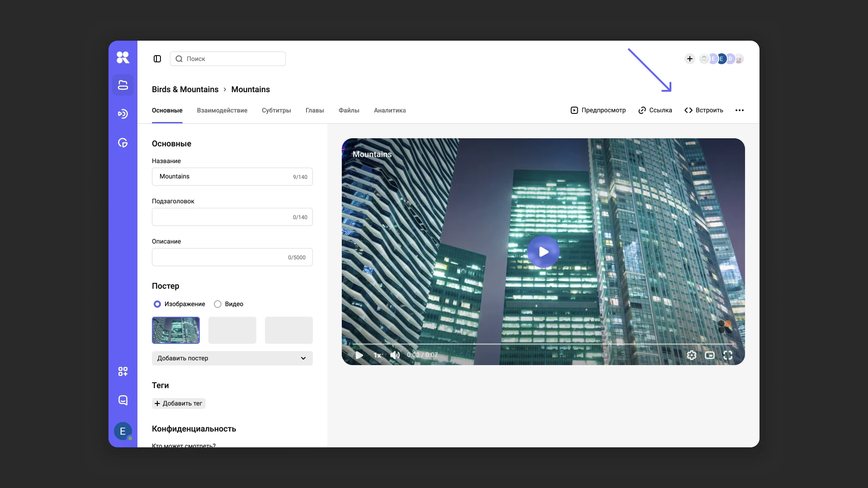Mute the video player volume

[x=395, y=355]
